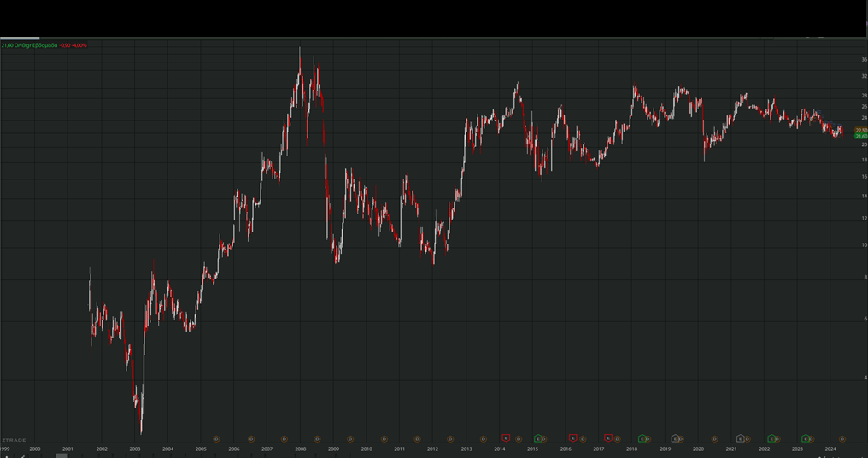868x458 pixels.
Task: Click the 2003 year axis label
Action: pyautogui.click(x=134, y=449)
